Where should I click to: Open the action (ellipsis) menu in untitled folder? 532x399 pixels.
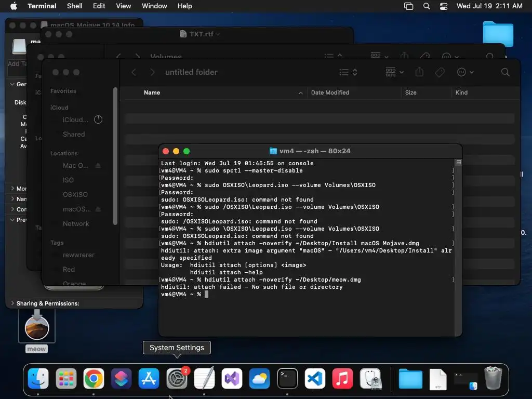pyautogui.click(x=465, y=72)
